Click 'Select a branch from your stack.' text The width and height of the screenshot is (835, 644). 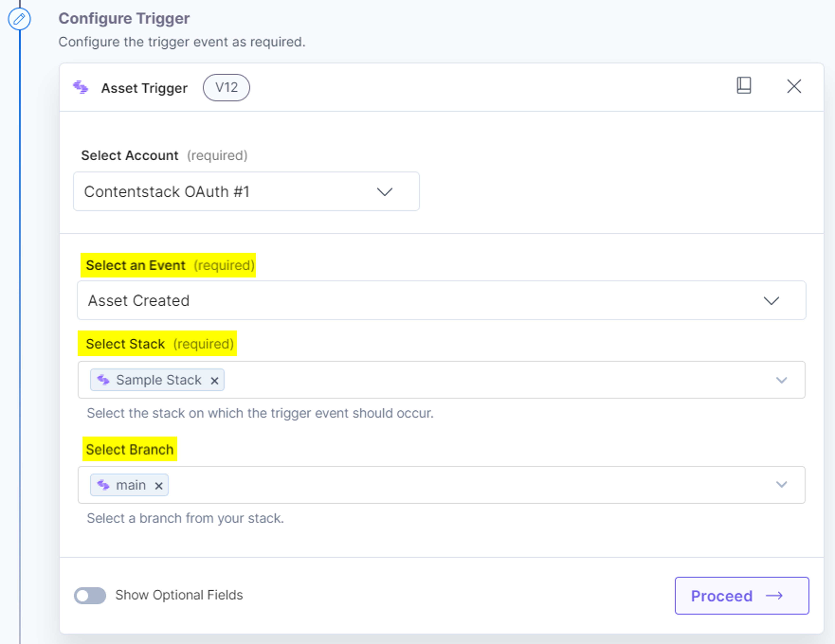(185, 518)
